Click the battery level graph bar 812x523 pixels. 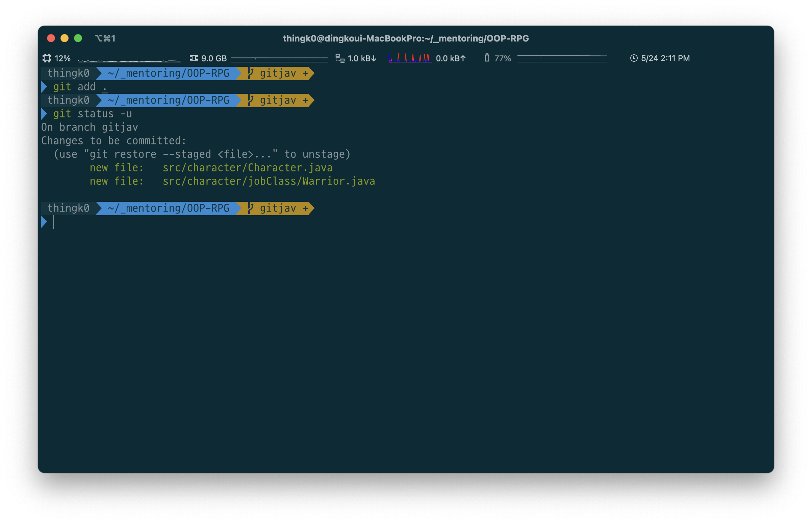pyautogui.click(x=562, y=58)
